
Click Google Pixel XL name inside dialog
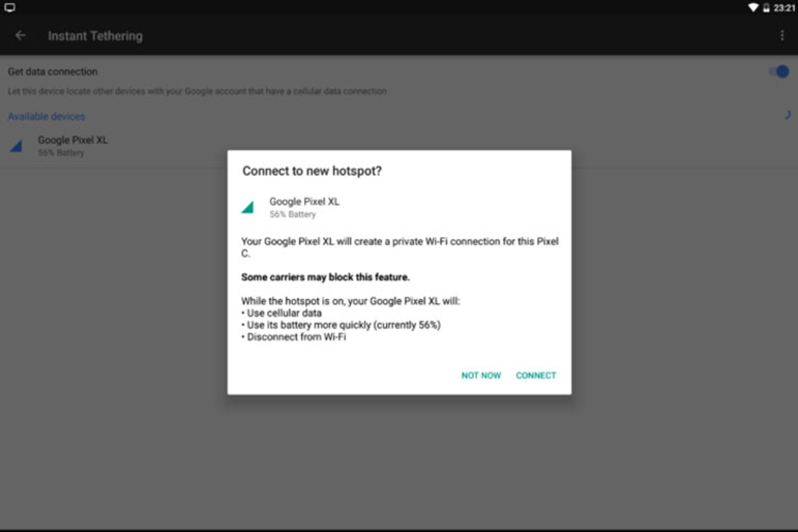(x=304, y=202)
